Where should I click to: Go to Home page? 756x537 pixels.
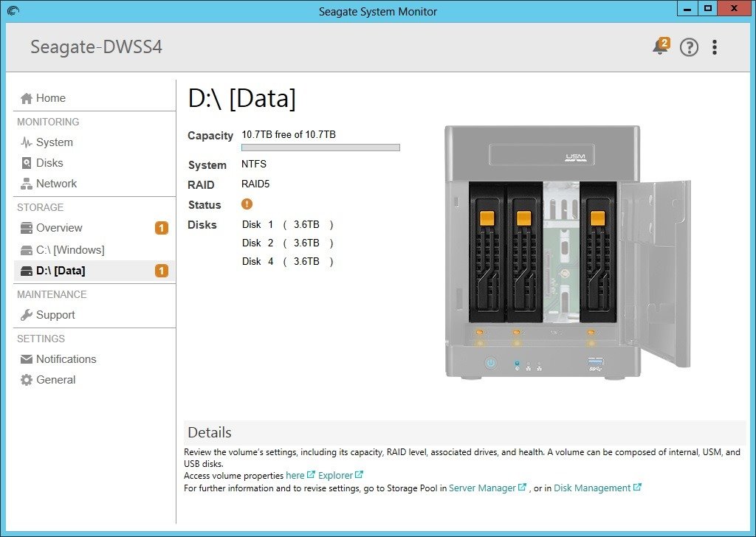pyautogui.click(x=51, y=98)
